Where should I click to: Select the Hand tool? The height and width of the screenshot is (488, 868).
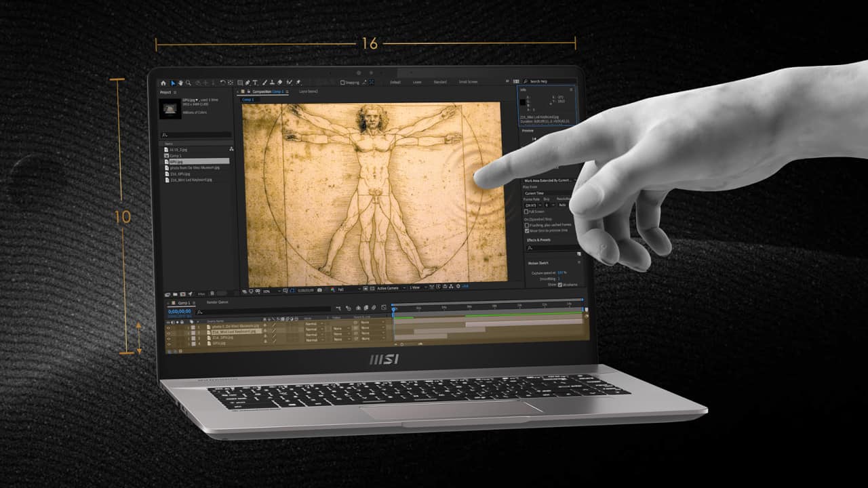pos(180,83)
